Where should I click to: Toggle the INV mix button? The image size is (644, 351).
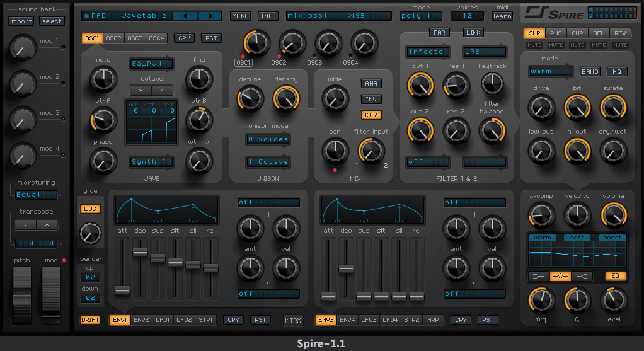tap(371, 100)
